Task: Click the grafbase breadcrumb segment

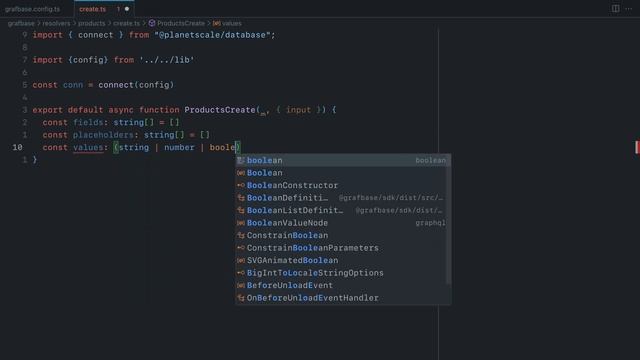Action: (x=21, y=23)
